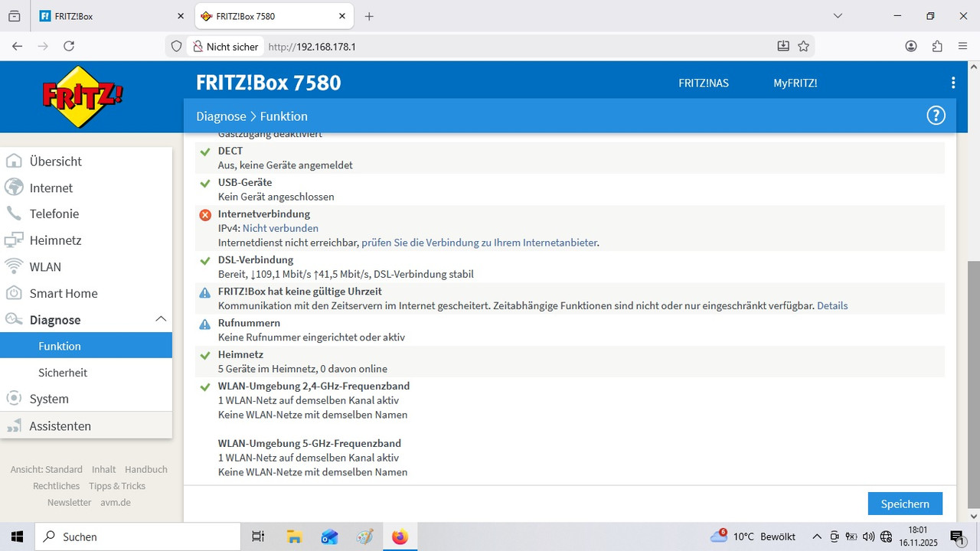Open FRITZ!NAS link in header

pyautogui.click(x=704, y=83)
